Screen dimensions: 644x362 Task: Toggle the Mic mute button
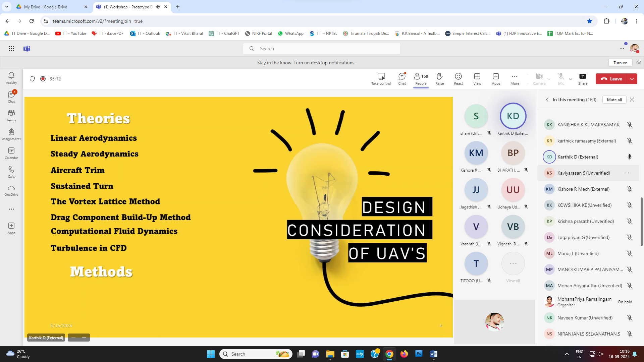pyautogui.click(x=561, y=79)
